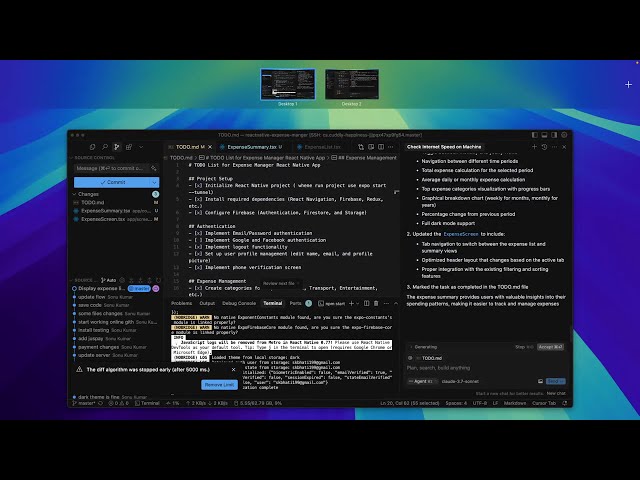Open the Debug Console panel tab
Viewport: 640px width, 480px height.
pyautogui.click(x=239, y=303)
